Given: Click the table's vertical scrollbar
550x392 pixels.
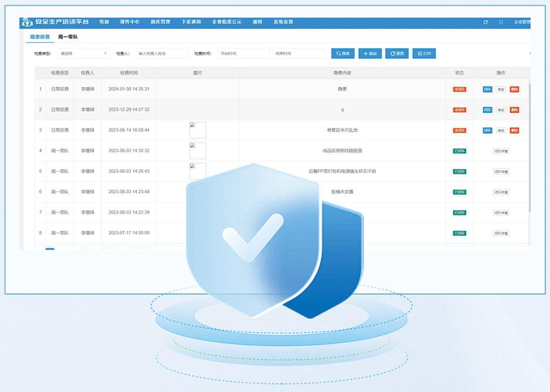Looking at the screenshot, I should click(x=529, y=147).
